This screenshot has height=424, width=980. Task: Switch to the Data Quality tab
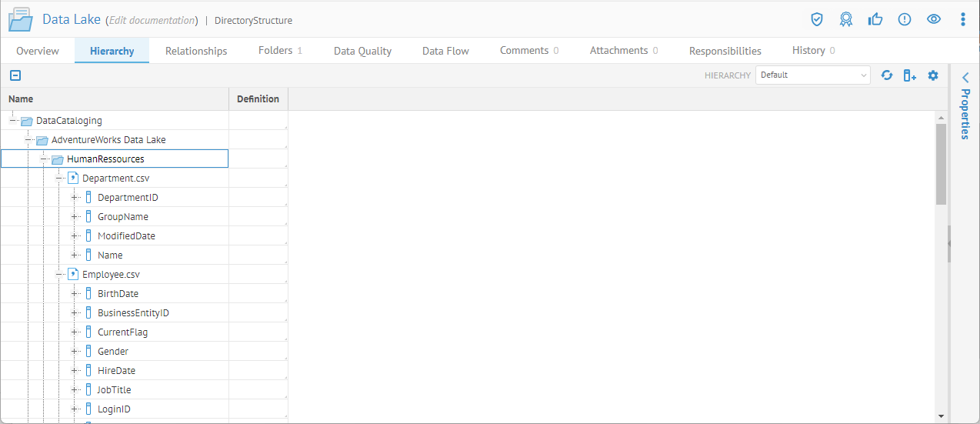pyautogui.click(x=362, y=51)
